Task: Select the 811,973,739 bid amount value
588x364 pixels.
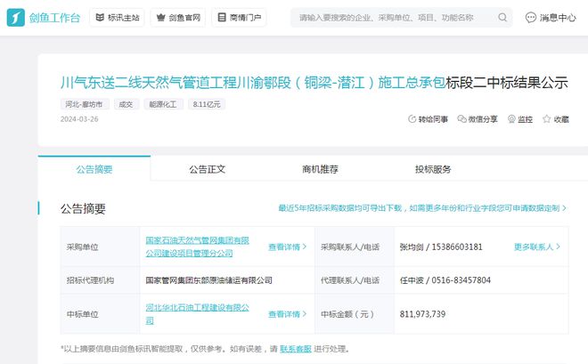Action: coord(422,314)
